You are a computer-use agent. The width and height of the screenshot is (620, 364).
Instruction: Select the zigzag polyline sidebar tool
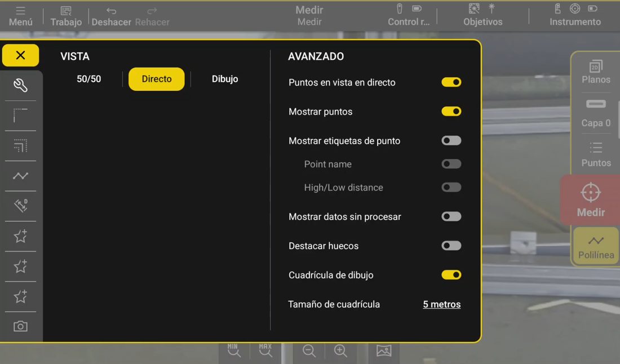pyautogui.click(x=20, y=175)
